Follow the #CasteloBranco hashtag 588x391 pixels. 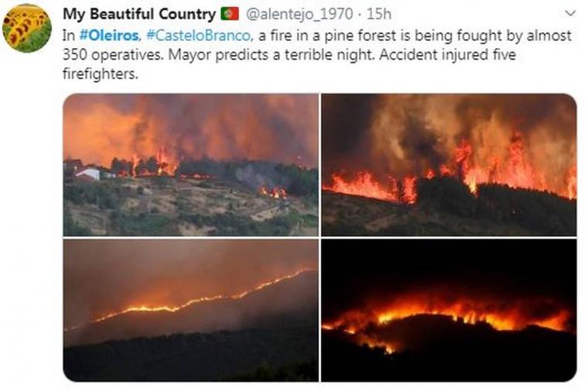[x=198, y=36]
